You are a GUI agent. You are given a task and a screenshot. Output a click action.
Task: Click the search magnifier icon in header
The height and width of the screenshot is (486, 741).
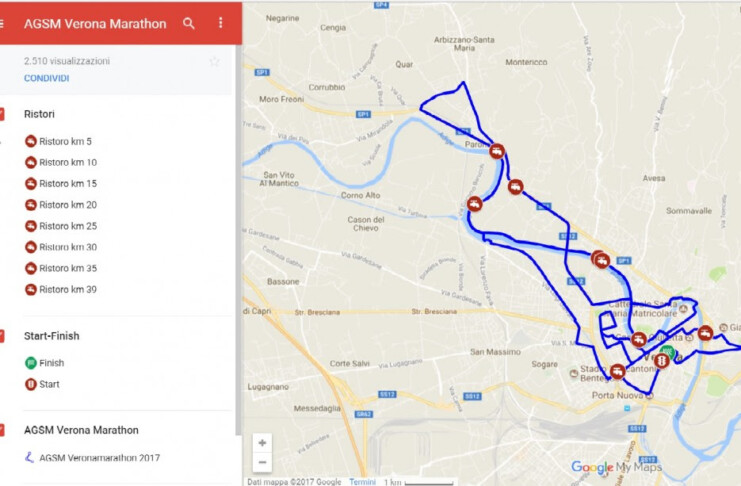tap(189, 23)
